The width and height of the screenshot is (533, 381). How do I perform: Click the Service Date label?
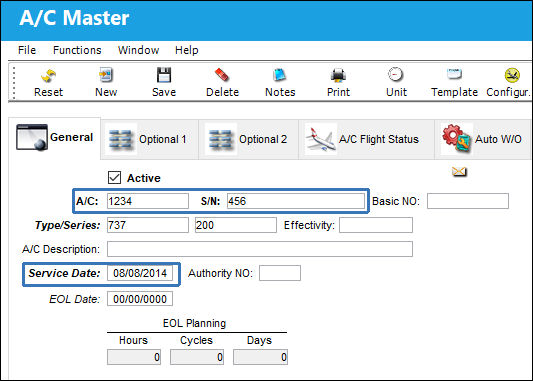pyautogui.click(x=65, y=273)
